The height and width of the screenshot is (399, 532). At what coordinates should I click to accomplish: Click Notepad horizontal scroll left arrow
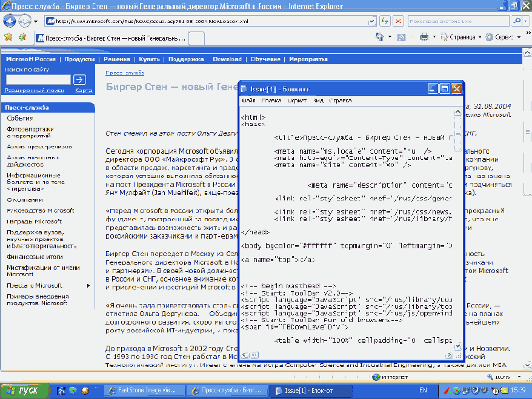245,355
